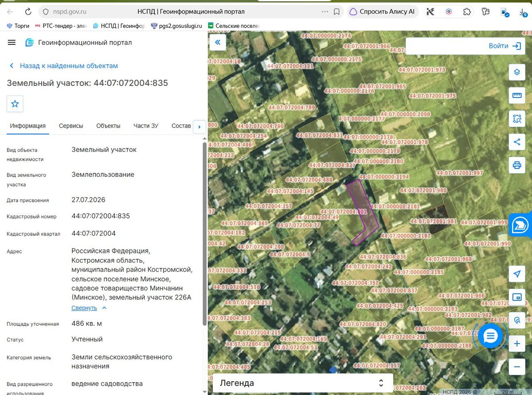This screenshot has height=395, width=532.
Task: Open site security shield info
Action: coord(45,12)
